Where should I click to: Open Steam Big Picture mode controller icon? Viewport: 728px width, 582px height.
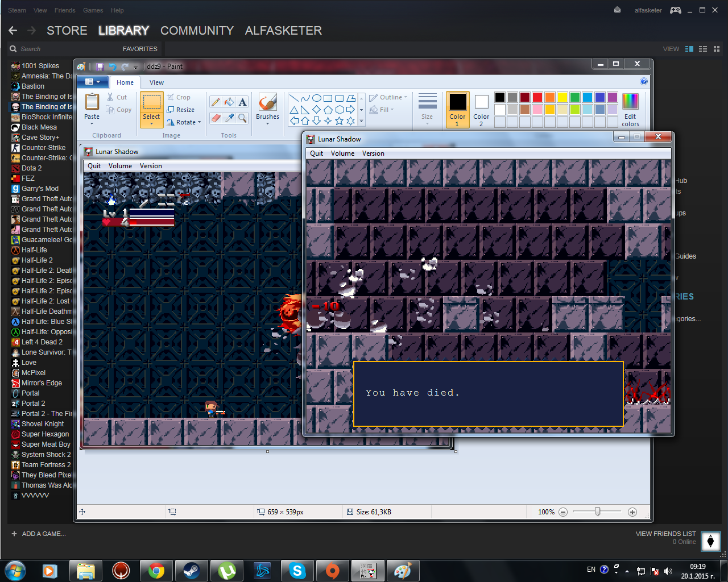point(676,10)
